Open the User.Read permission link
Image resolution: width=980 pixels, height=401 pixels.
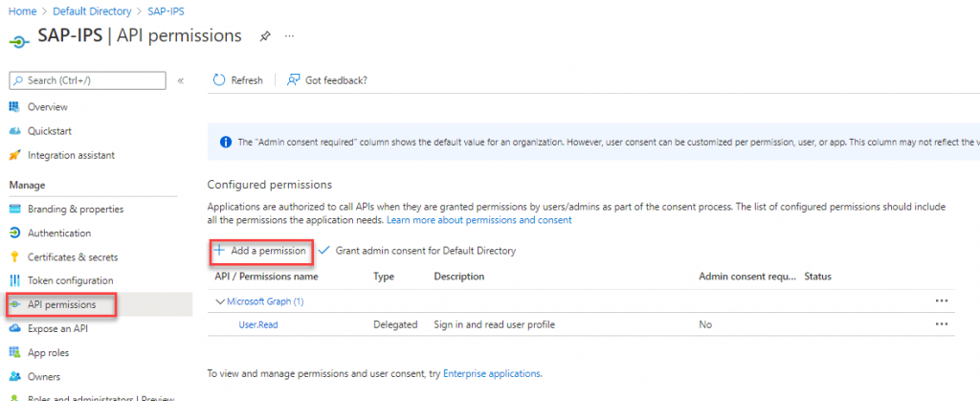point(258,324)
